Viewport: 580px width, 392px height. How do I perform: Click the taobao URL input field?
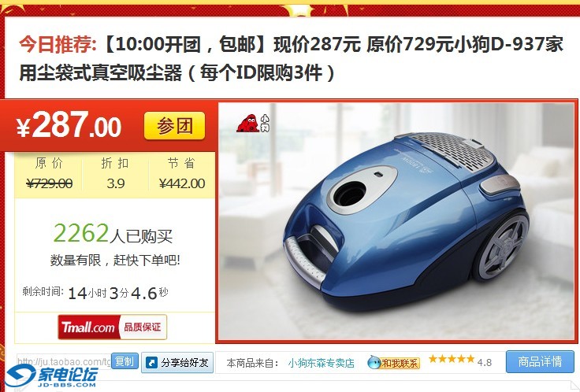64,361
